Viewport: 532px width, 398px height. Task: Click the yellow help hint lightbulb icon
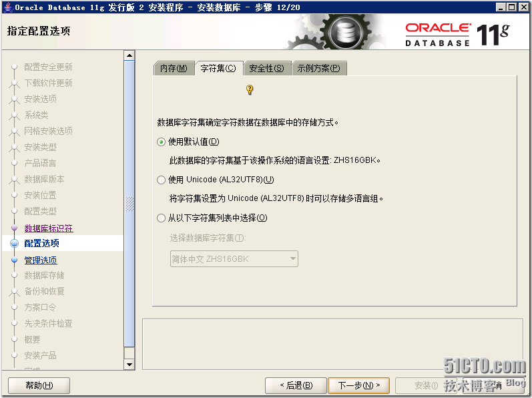[x=250, y=89]
